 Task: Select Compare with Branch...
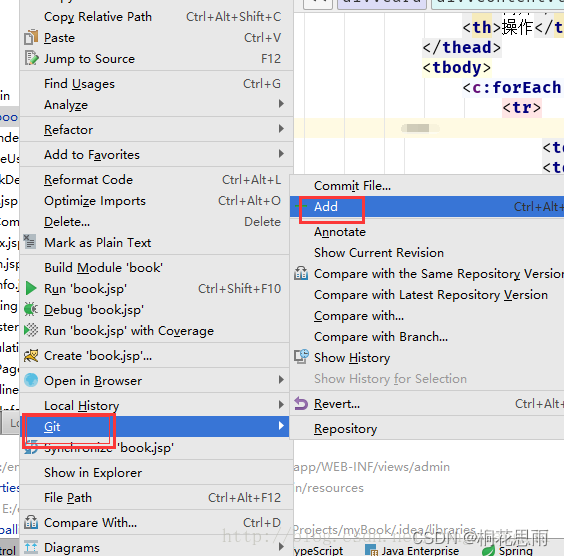427,337
